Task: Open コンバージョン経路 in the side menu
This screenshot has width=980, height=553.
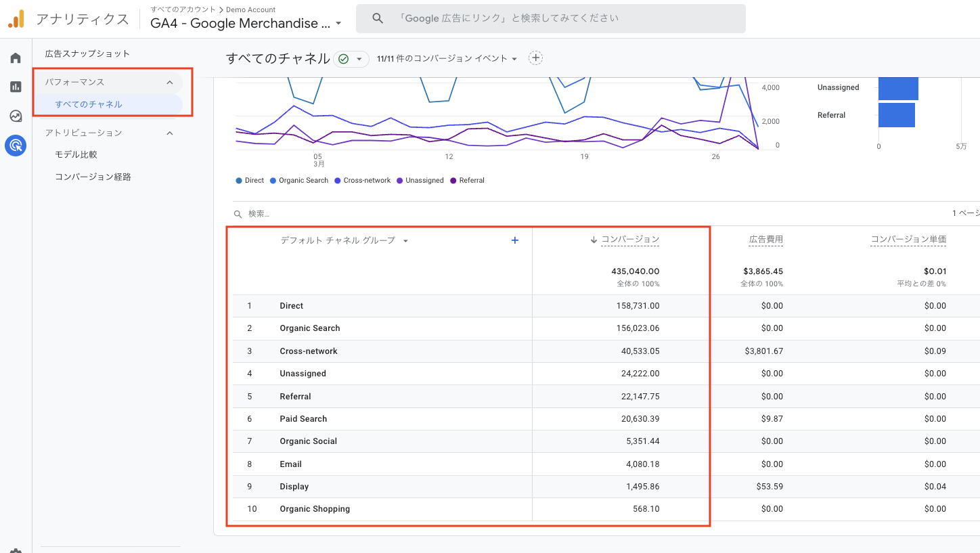Action: (x=93, y=177)
